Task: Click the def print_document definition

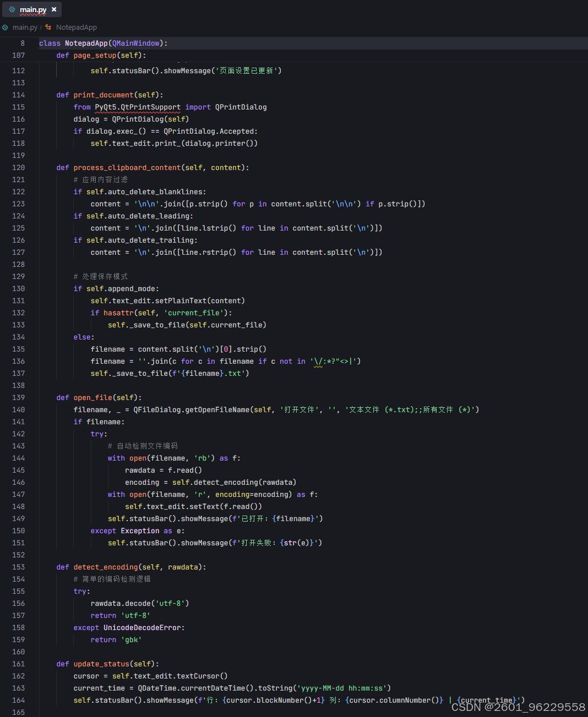Action: pos(110,95)
